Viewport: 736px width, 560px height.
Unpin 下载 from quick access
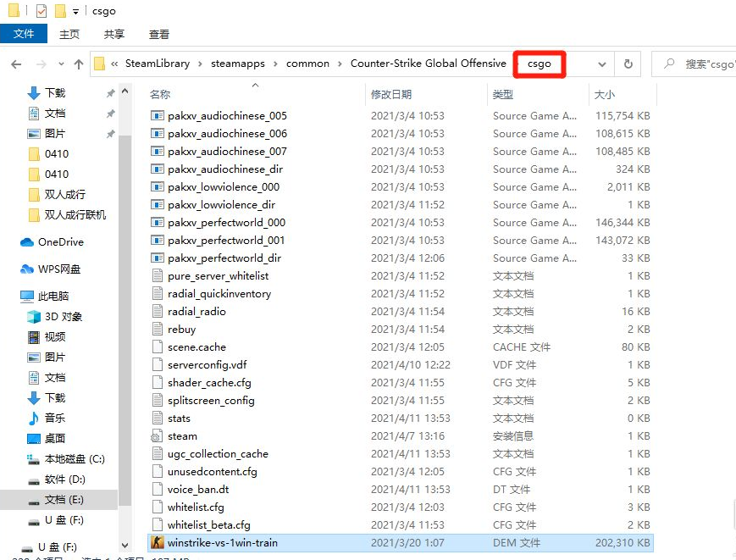tap(110, 93)
